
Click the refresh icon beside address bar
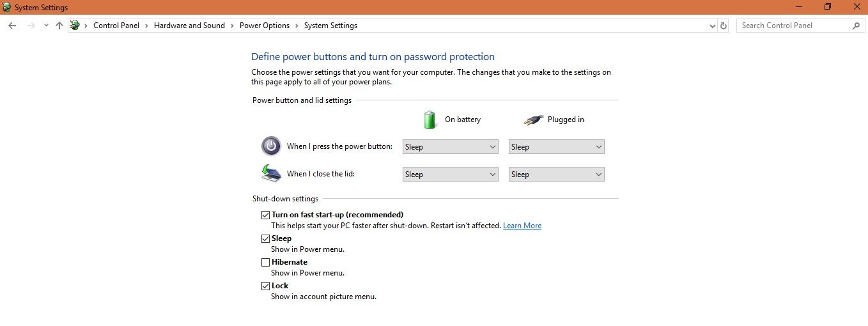tap(724, 26)
